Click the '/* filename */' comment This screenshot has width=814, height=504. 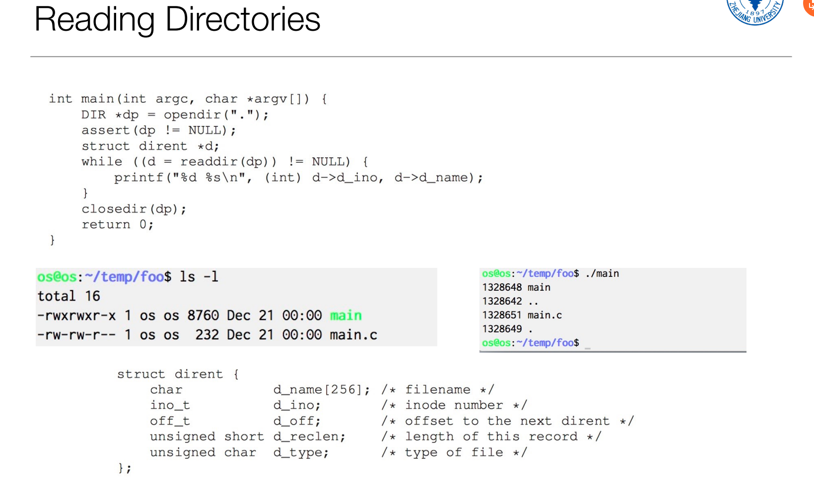coord(438,390)
